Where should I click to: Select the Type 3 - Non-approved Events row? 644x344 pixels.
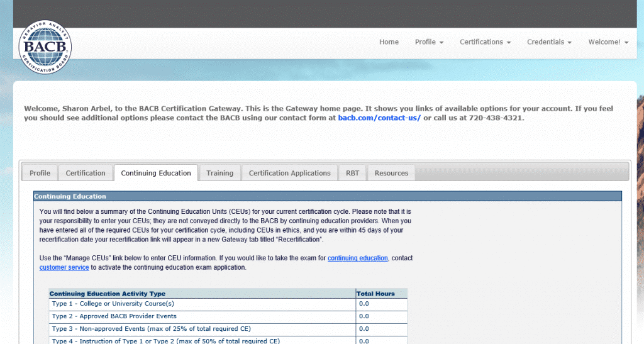coord(228,330)
